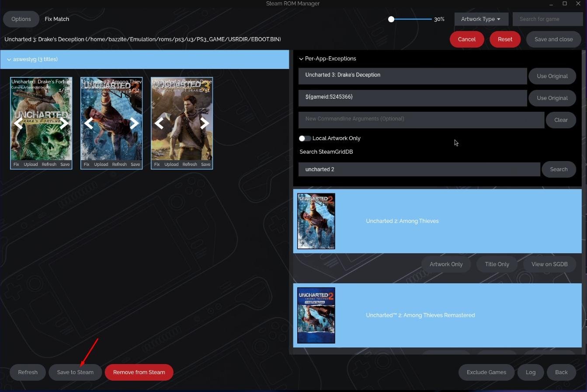The image size is (587, 392).
Task: Choose Title Only for Uncharted 2: Among Thieves
Action: (x=497, y=264)
